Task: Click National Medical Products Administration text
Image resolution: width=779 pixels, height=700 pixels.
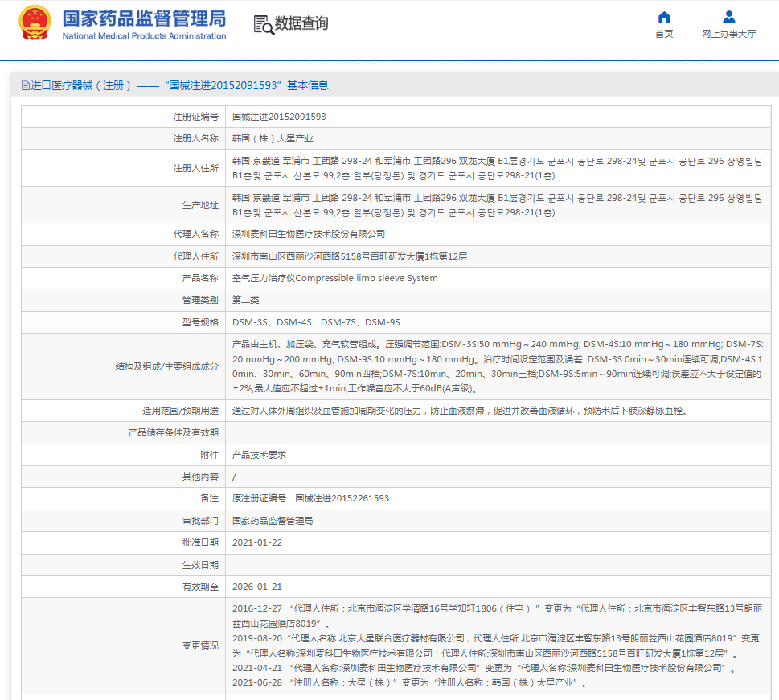Action: [x=144, y=36]
